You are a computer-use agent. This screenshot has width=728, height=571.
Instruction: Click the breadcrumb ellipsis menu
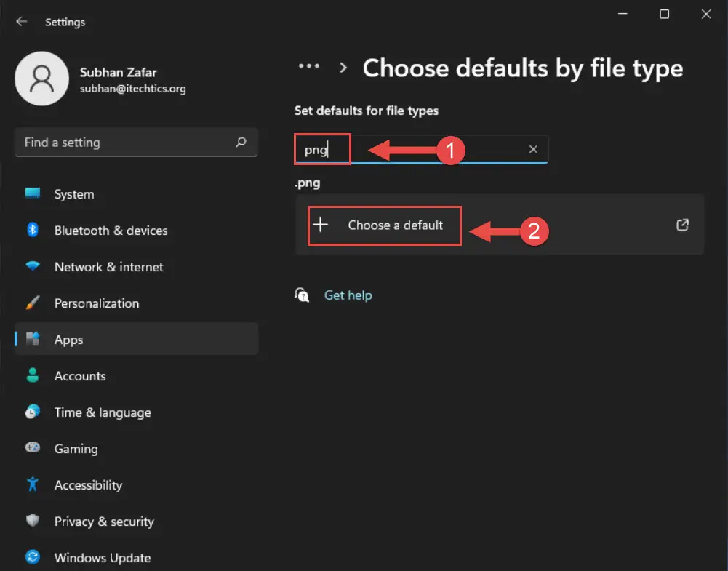point(309,66)
